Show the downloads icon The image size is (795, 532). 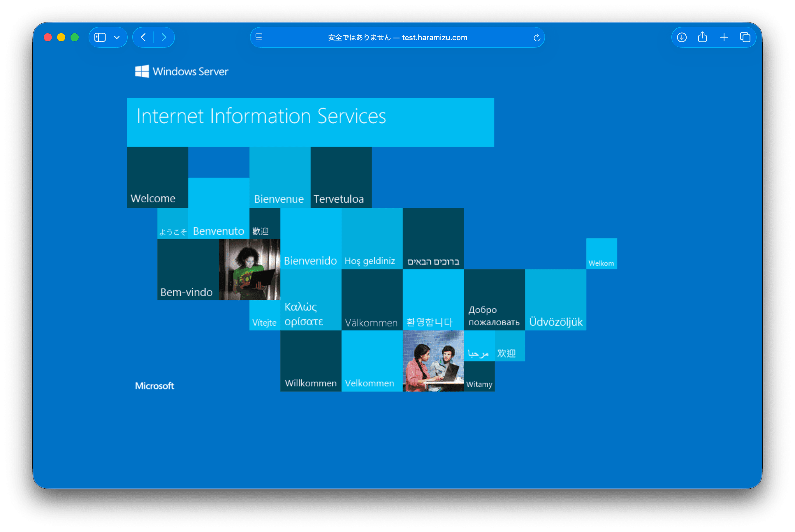pos(682,37)
